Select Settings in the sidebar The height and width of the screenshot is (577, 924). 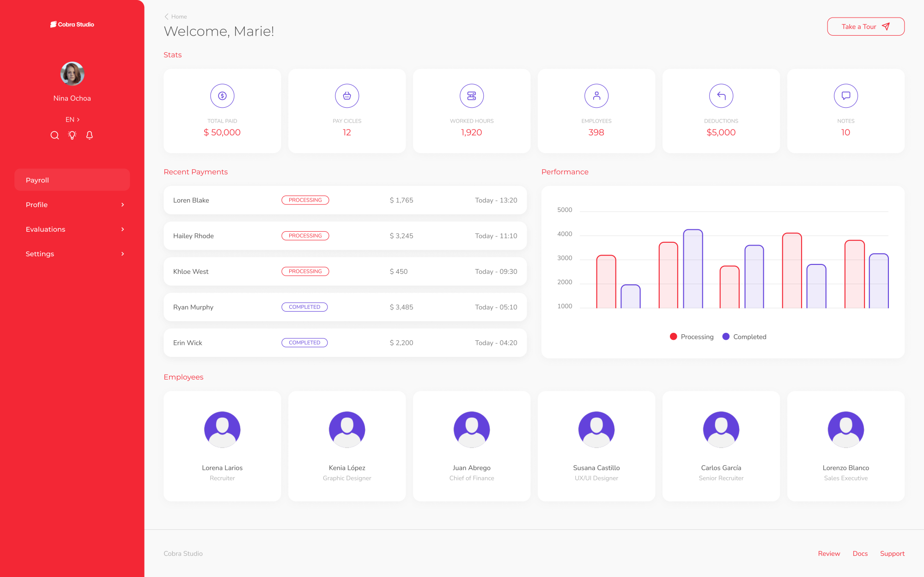(72, 254)
